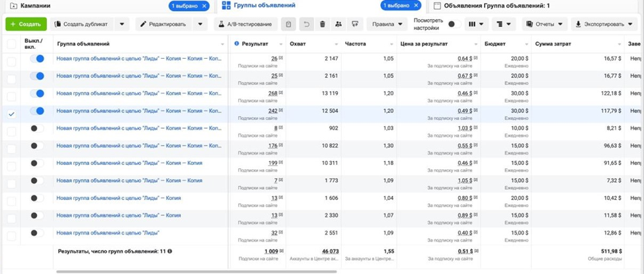Sort by the Частота column header

(x=356, y=44)
